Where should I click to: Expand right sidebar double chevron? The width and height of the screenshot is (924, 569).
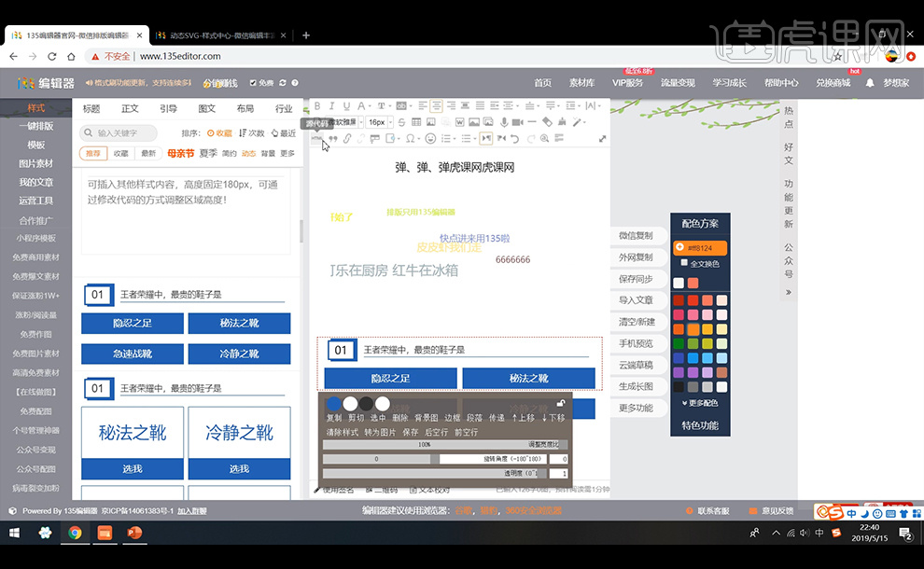pyautogui.click(x=789, y=292)
